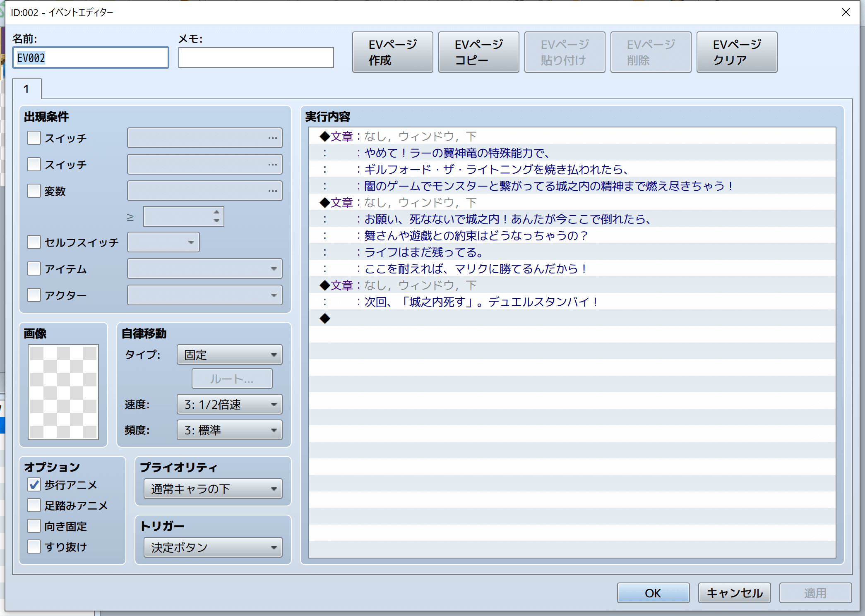Click the メモ input field
This screenshot has width=865, height=616.
tap(256, 58)
